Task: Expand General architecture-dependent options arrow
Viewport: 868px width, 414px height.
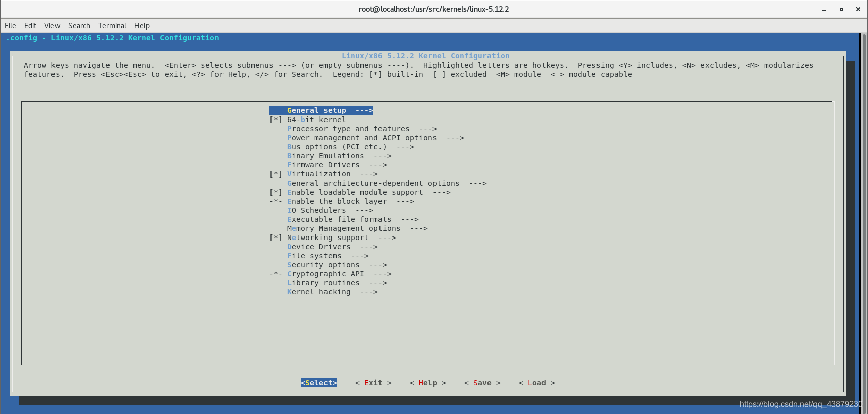Action: pos(478,183)
